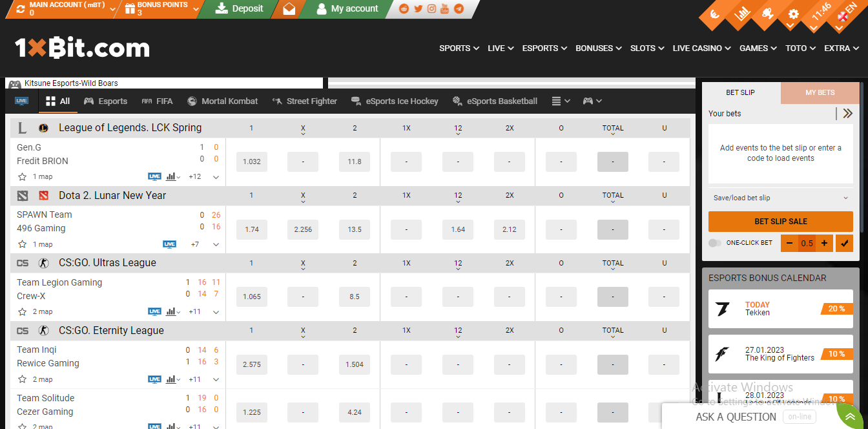This screenshot has height=429, width=868.
Task: Click the mail envelope icon
Action: click(x=289, y=9)
